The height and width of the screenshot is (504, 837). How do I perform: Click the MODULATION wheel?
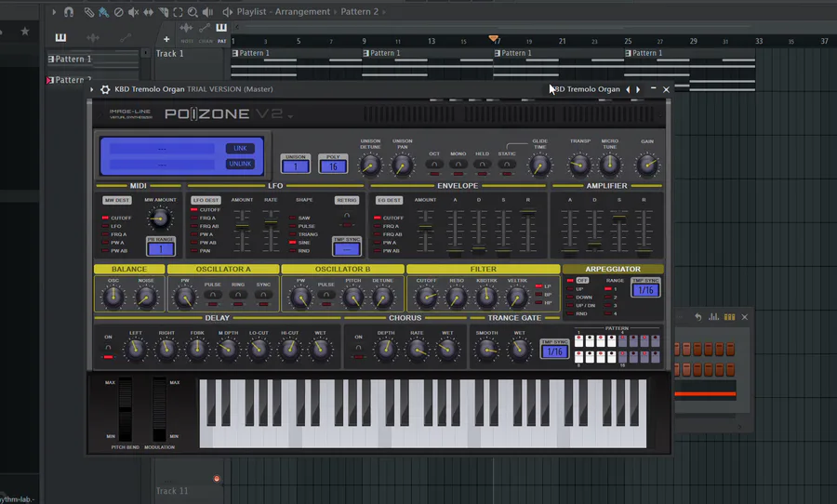coord(159,409)
